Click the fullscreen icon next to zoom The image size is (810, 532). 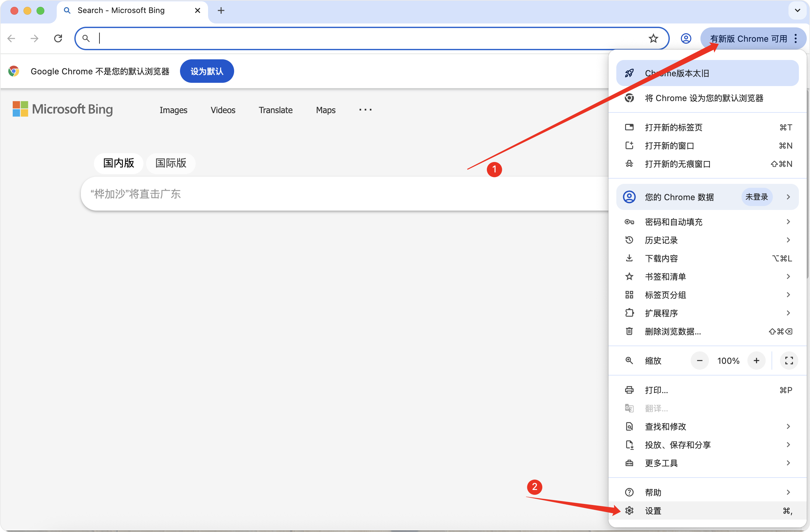[x=788, y=361]
